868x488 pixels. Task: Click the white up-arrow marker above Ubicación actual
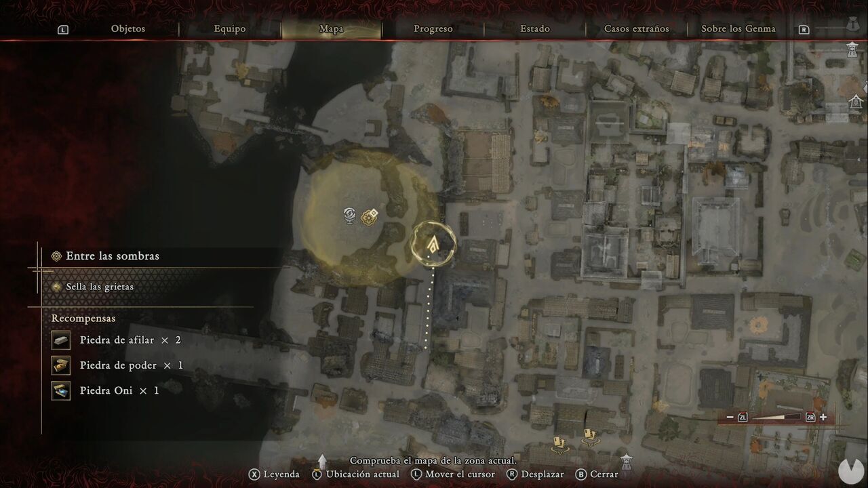pyautogui.click(x=322, y=462)
